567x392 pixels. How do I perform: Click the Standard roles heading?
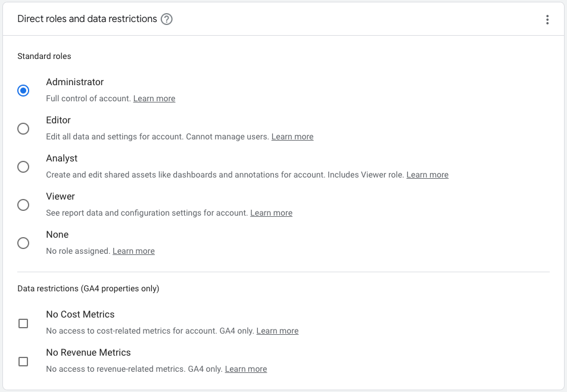click(44, 57)
